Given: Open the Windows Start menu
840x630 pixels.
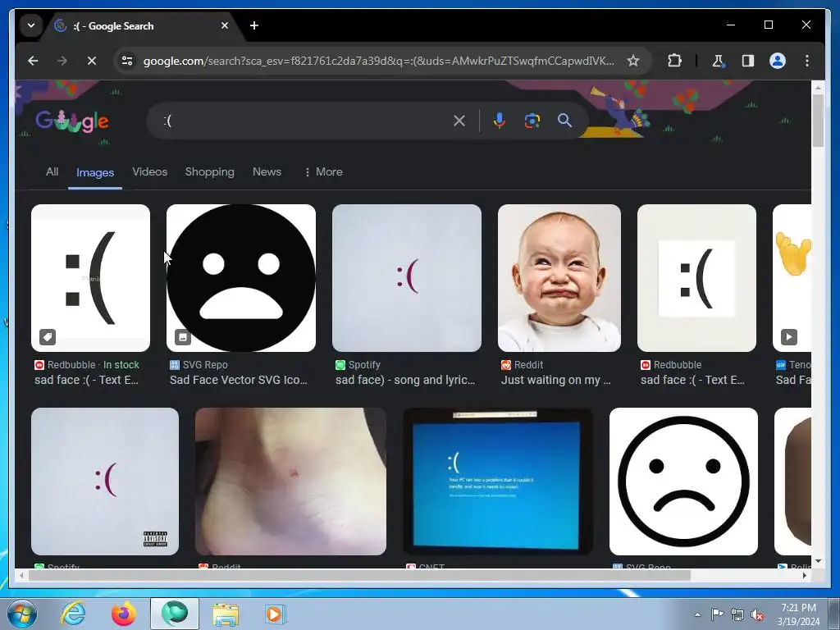Looking at the screenshot, I should [22, 614].
